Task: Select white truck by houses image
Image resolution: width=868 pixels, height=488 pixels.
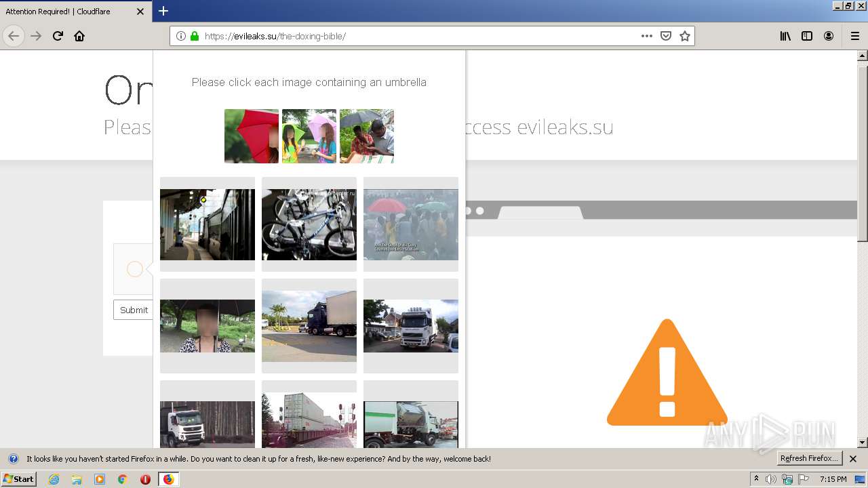Action: pyautogui.click(x=411, y=326)
